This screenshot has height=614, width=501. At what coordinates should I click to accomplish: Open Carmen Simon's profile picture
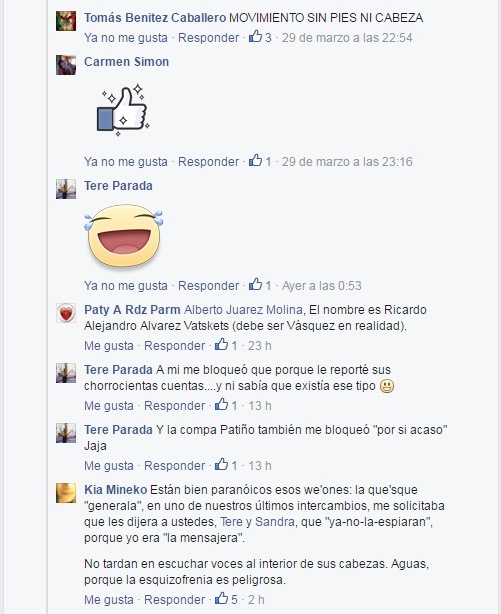66,65
